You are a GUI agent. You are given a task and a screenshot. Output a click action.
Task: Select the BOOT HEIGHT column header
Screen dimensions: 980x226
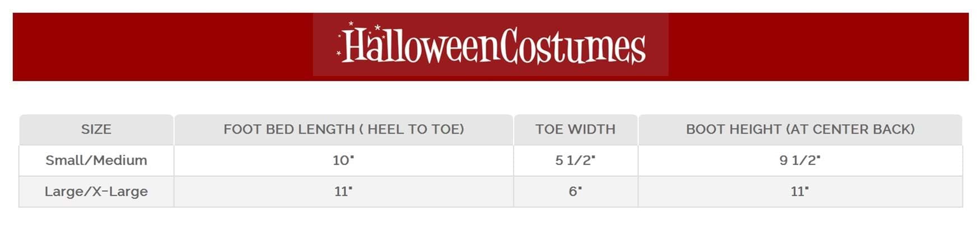point(800,129)
